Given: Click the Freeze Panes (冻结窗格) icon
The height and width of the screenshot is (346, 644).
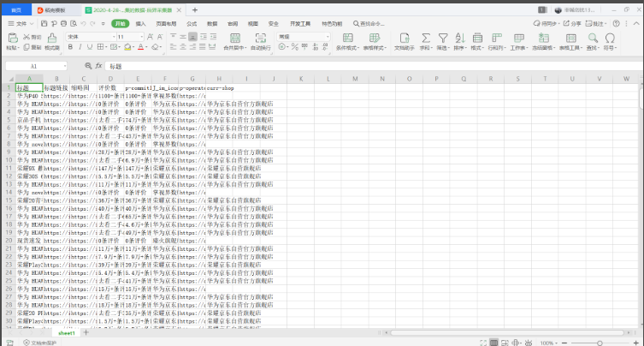Looking at the screenshot, I should pyautogui.click(x=544, y=38).
